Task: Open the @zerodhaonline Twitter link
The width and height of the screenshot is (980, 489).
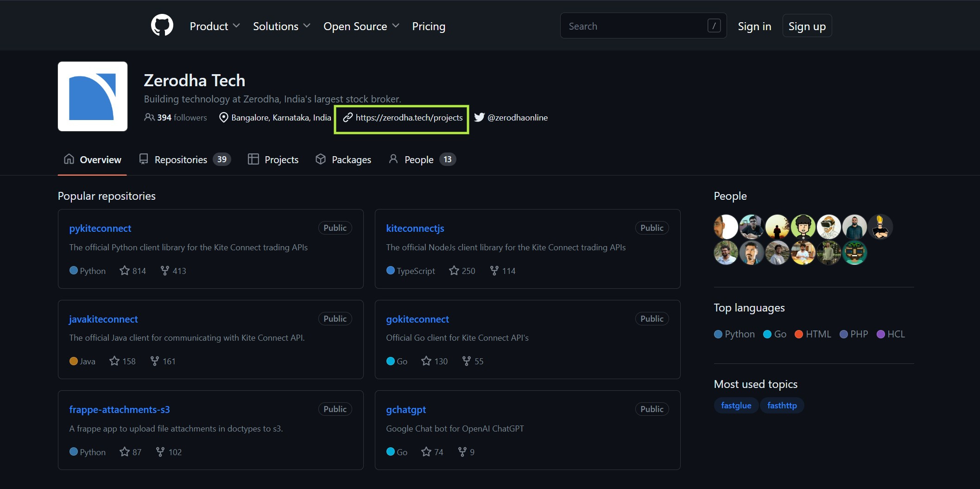Action: pyautogui.click(x=518, y=117)
